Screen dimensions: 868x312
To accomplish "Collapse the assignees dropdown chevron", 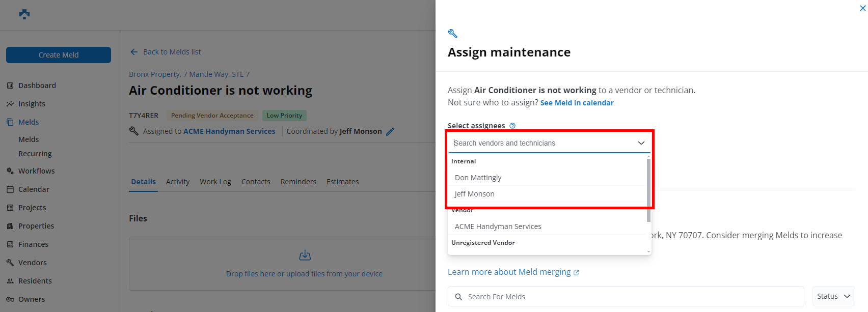I will [x=641, y=143].
